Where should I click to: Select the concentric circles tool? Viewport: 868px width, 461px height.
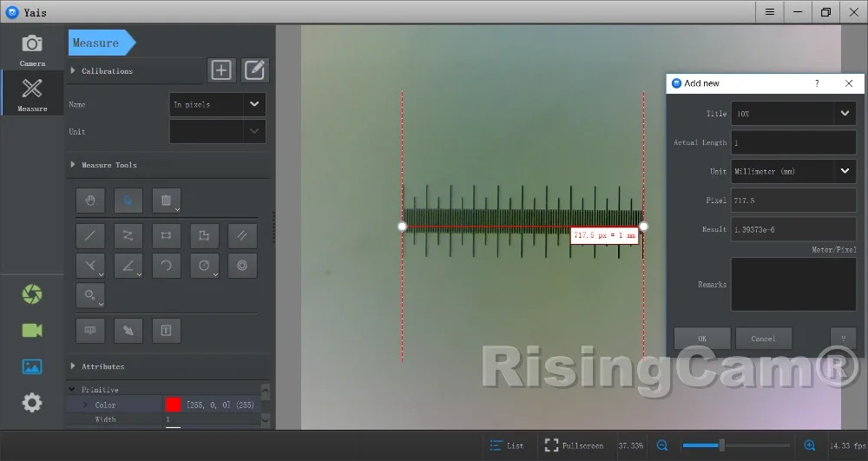click(x=242, y=266)
